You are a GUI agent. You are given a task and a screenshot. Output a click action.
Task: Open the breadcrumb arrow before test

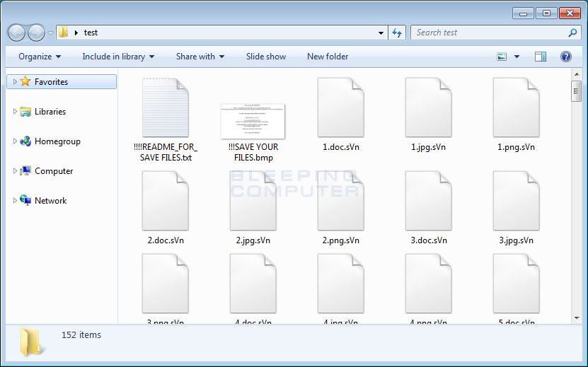(76, 33)
